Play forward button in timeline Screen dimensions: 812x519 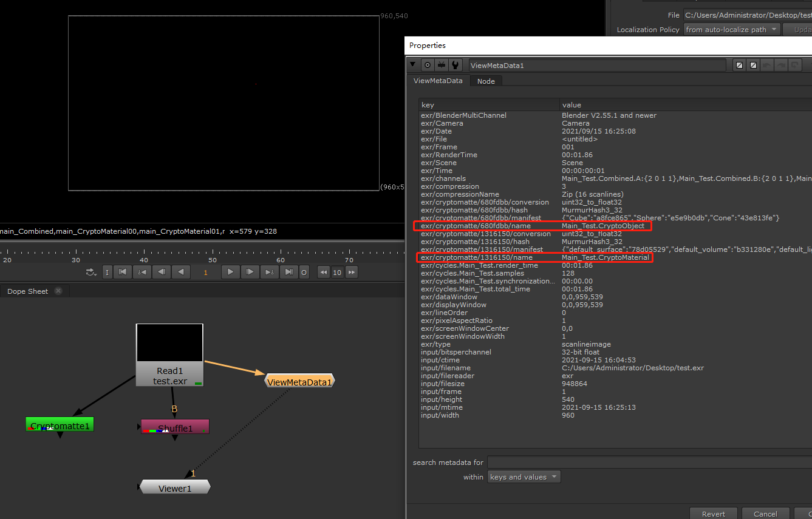(x=230, y=273)
